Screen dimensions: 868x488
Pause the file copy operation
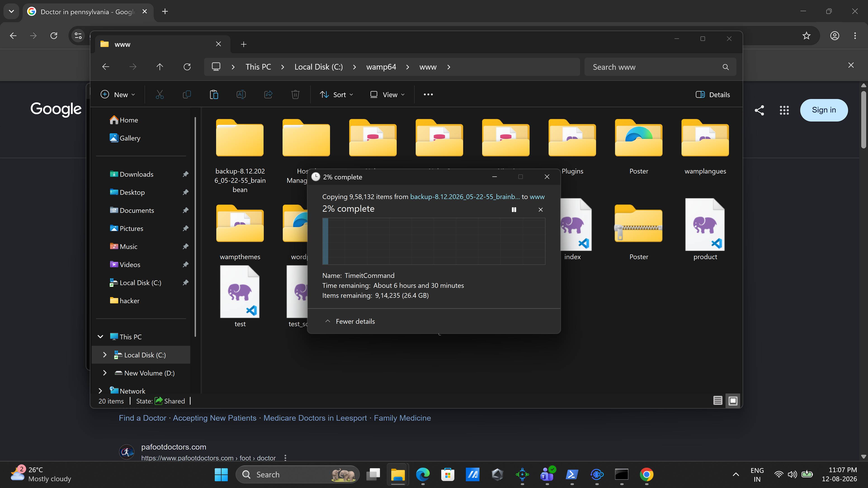(x=514, y=209)
